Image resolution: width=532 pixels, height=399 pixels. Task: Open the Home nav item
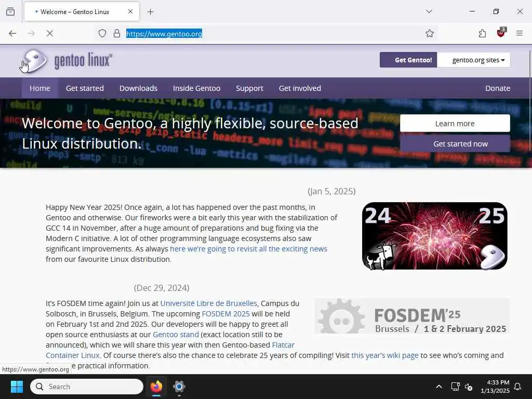(39, 88)
